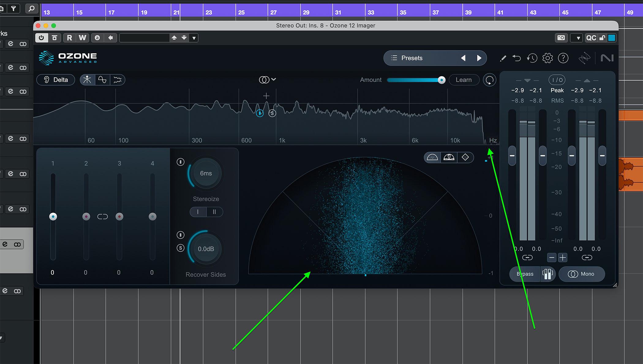The width and height of the screenshot is (643, 364).
Task: Click the Learn button
Action: click(x=464, y=80)
